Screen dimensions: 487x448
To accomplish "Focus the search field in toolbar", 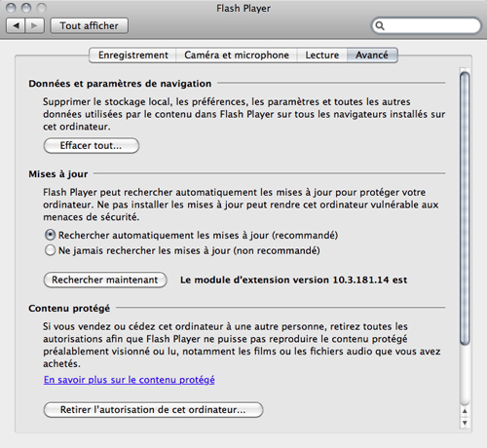I will tap(426, 25).
